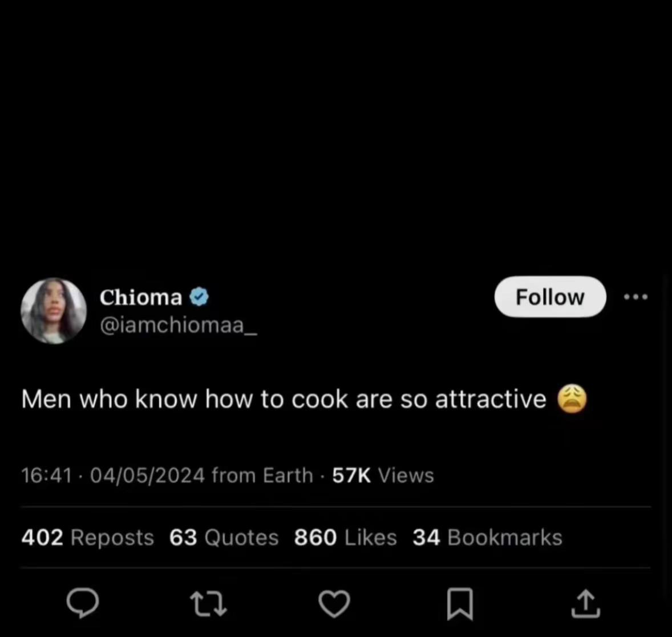The height and width of the screenshot is (637, 672).
Task: Click the reply speech bubble icon
Action: coord(83,603)
